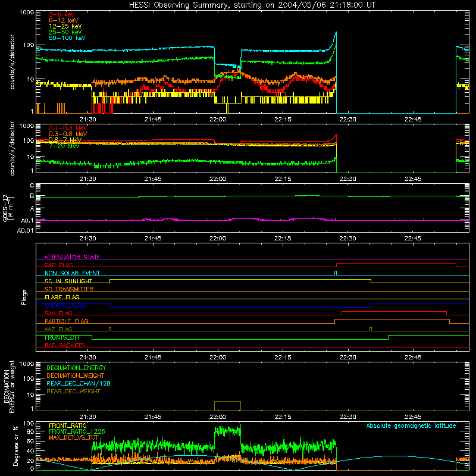
Task: Click the GAP_FLAG label
Action: [58, 265]
